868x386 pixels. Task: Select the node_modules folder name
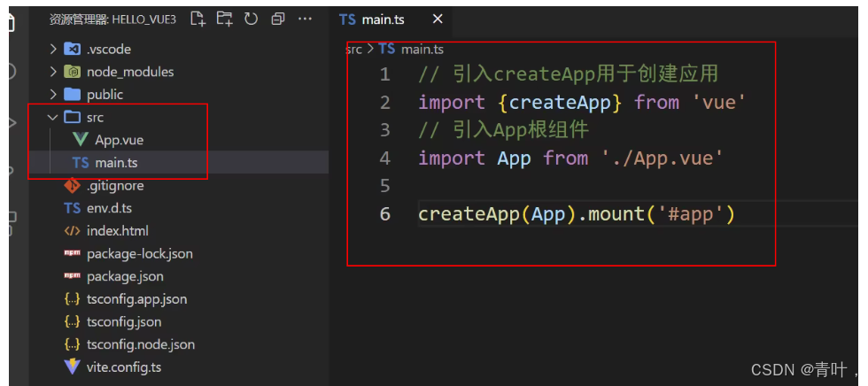coord(130,72)
